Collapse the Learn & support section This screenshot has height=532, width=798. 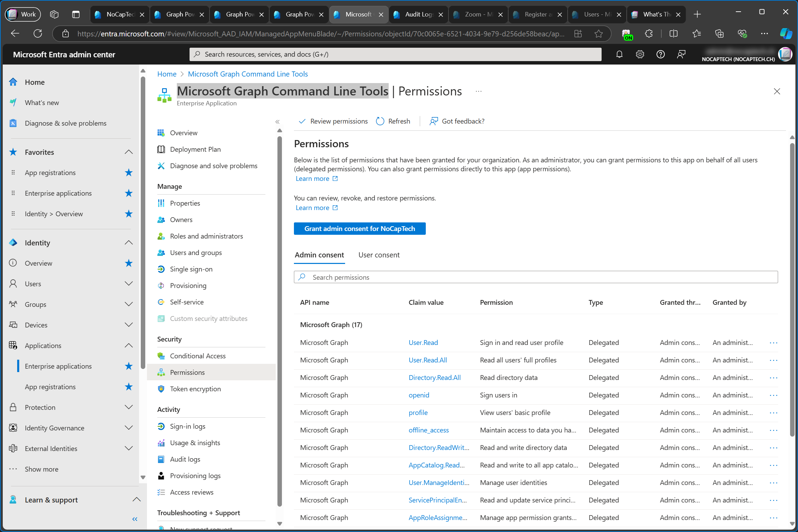tap(137, 500)
